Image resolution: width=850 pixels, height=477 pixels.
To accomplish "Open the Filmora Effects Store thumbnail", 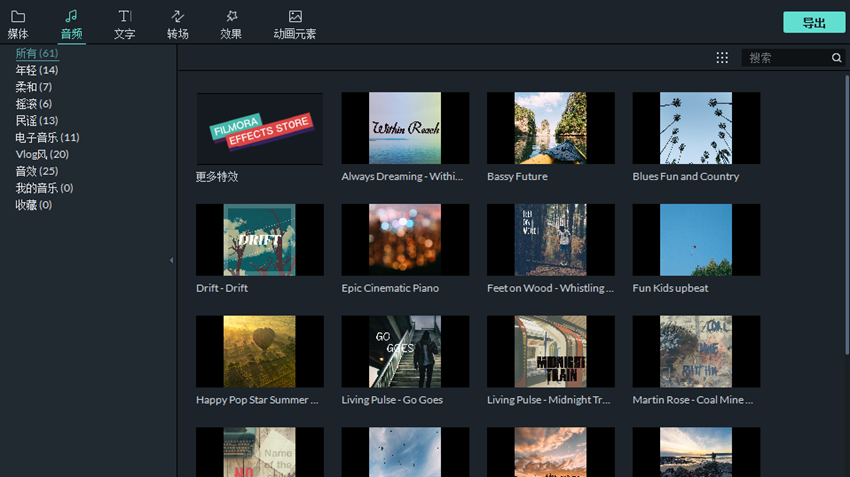I will coord(260,128).
